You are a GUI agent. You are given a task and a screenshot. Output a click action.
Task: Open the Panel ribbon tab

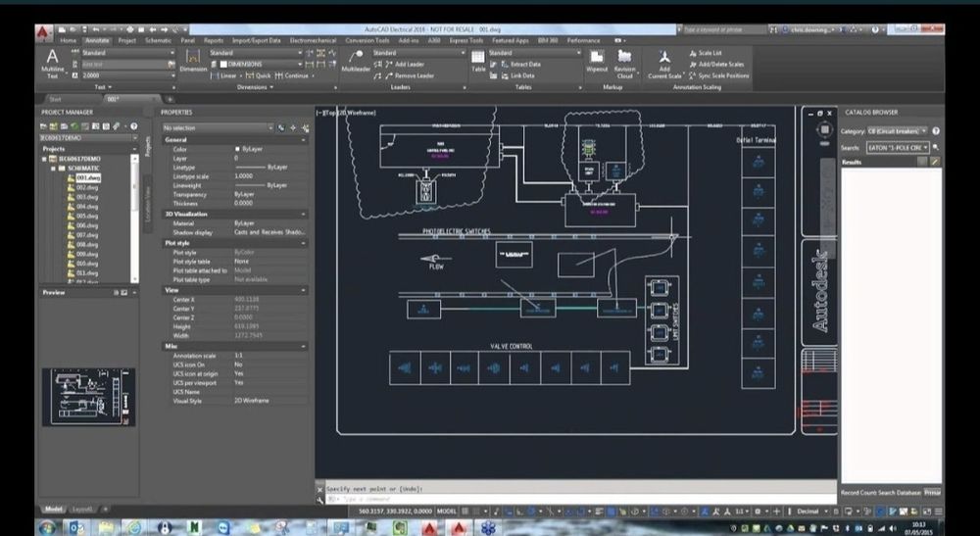click(187, 40)
